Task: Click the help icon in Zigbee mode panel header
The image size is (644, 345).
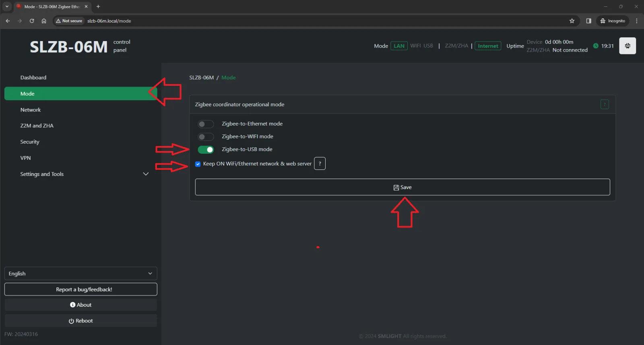Action: (604, 105)
